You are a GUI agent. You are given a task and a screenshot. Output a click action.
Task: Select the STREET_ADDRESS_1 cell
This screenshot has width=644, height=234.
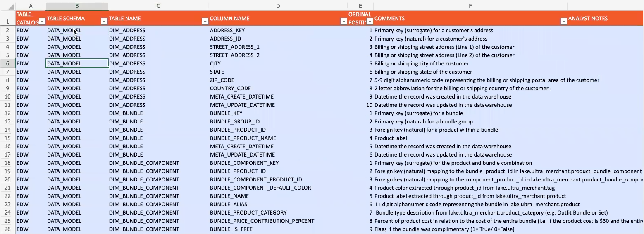tap(278, 47)
